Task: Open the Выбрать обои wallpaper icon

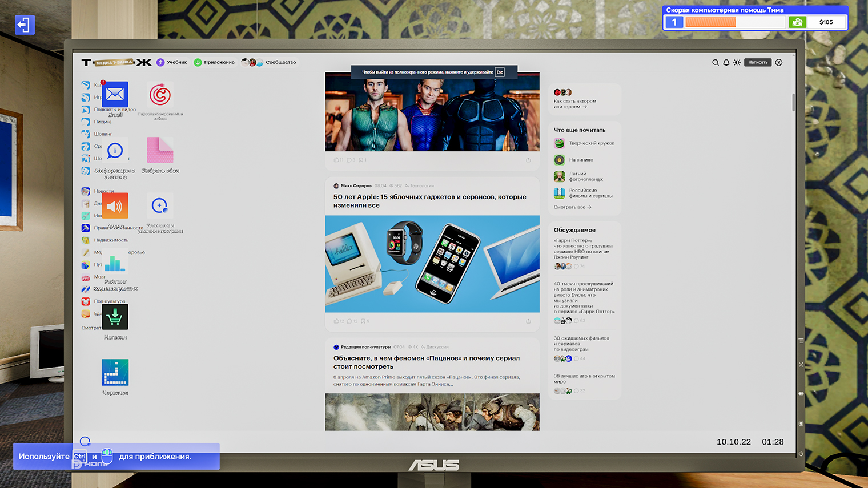Action: point(160,150)
